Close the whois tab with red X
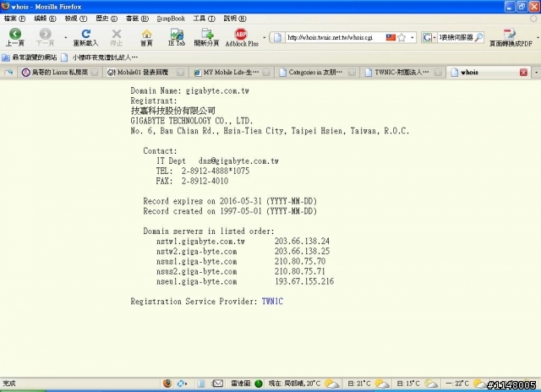Viewport: 541px width, 392px height. click(523, 73)
